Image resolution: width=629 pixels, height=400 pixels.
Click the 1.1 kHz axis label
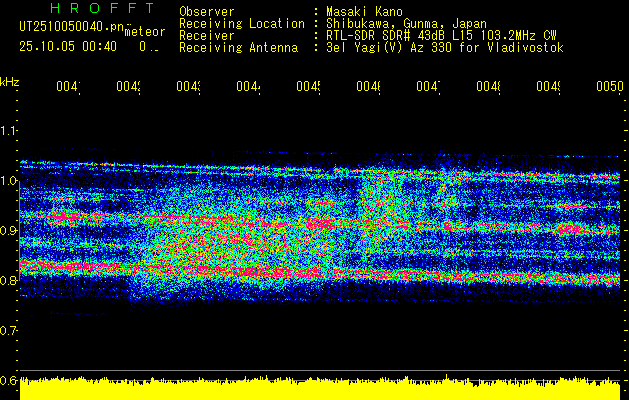(8, 130)
